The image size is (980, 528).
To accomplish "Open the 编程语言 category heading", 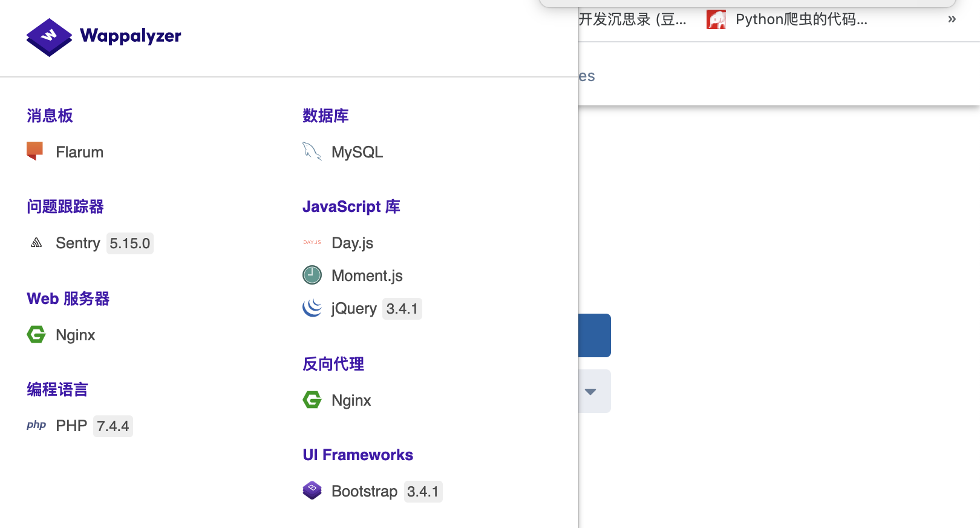I will coord(57,389).
